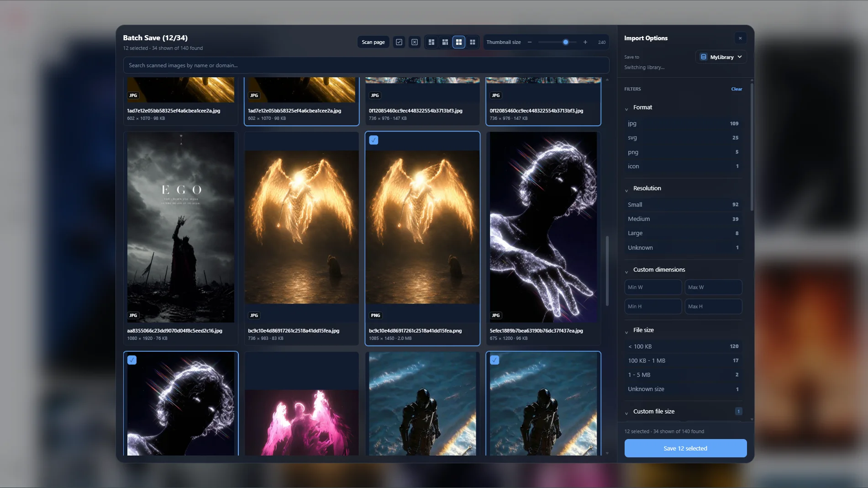Image resolution: width=868 pixels, height=488 pixels.
Task: Click the library database icon beside MyLibrary
Action: tap(704, 57)
